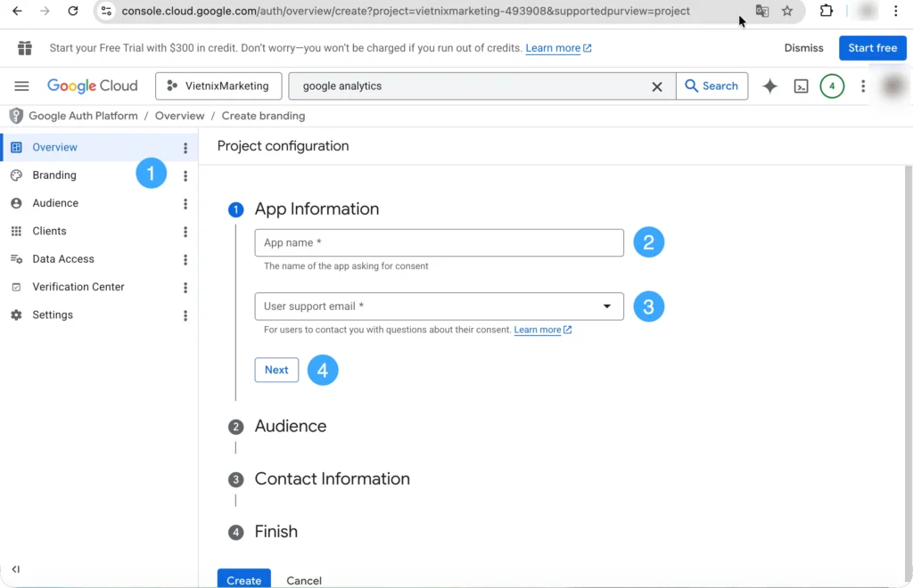The height and width of the screenshot is (588, 913).
Task: Open the hamburger navigation menu
Action: pyautogui.click(x=21, y=86)
